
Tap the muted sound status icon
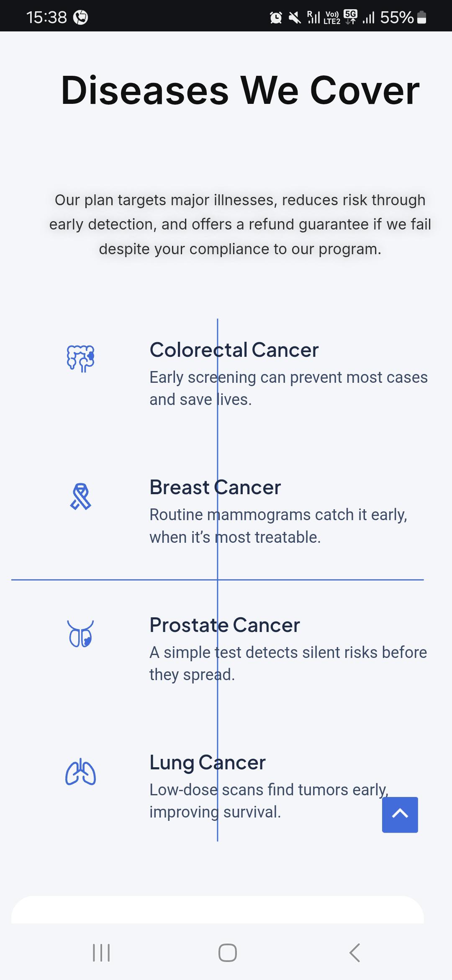coord(295,18)
